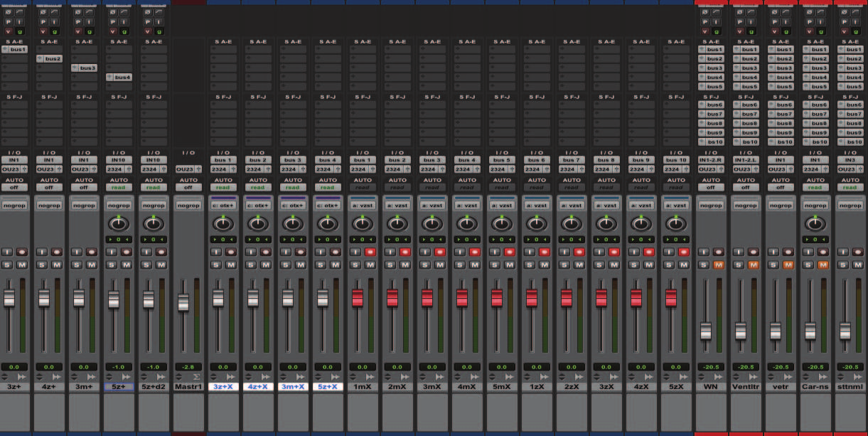Open the bus 1 input selector on 3z+X
Viewport: 868px width, 436px height.
click(x=223, y=160)
